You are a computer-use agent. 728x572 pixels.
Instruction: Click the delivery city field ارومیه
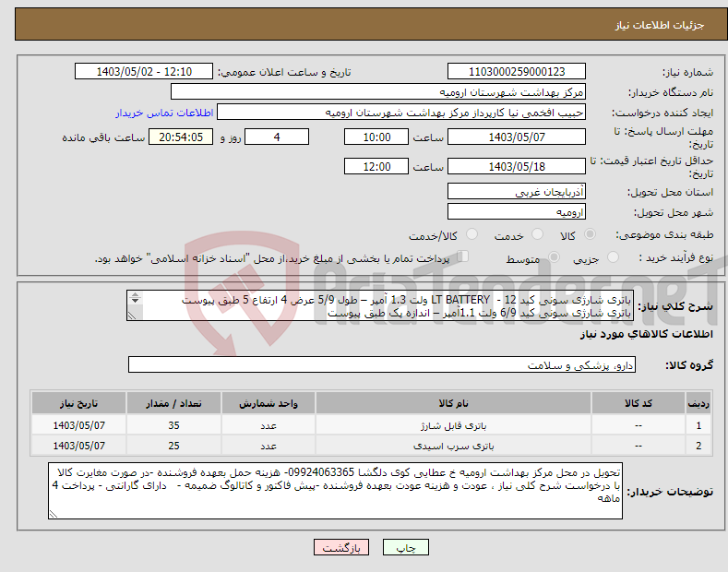tap(517, 211)
